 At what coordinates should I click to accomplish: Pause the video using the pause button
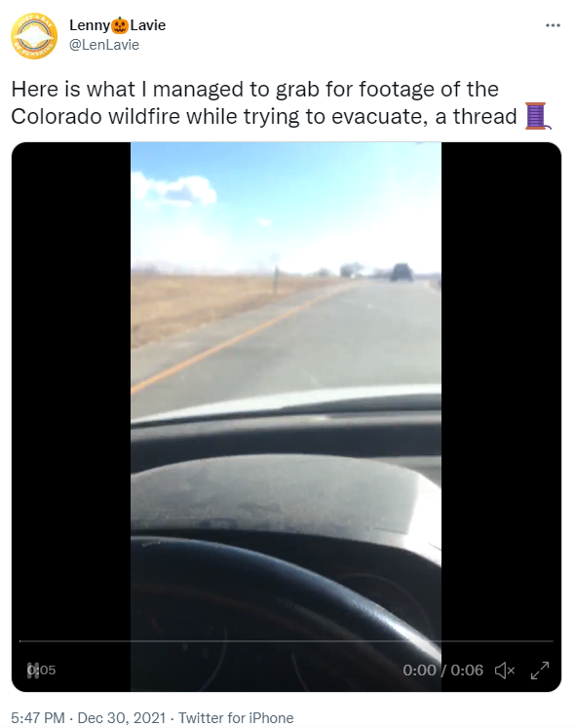coord(32,670)
